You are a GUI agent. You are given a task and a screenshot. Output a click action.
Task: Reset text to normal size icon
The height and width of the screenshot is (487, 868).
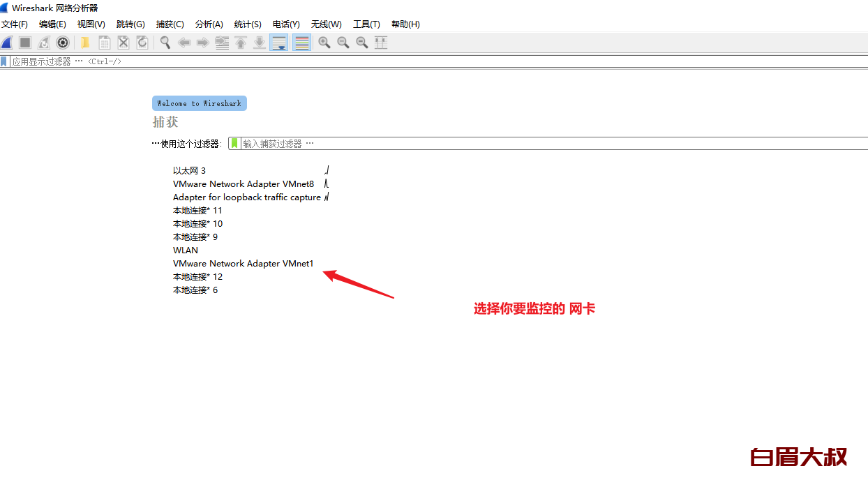[362, 43]
